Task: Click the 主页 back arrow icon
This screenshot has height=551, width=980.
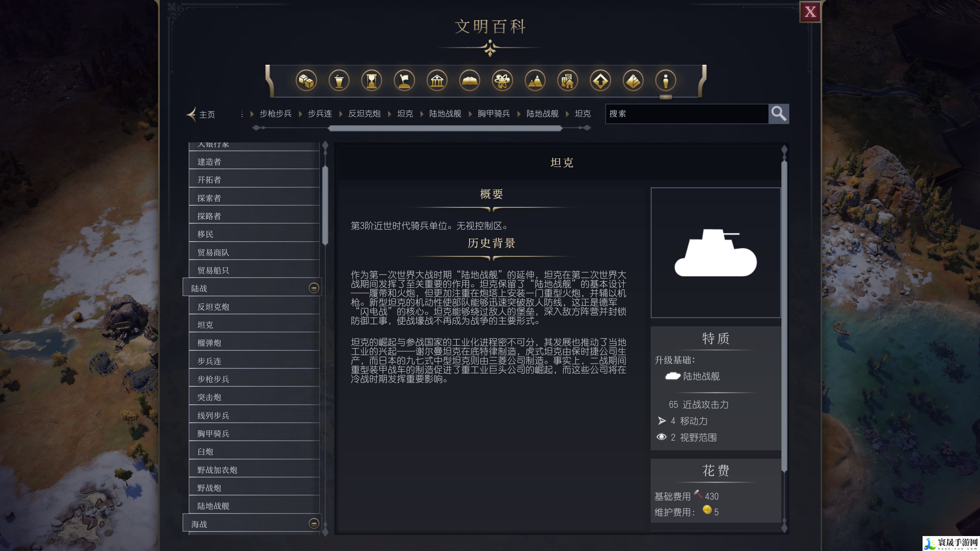Action: tap(191, 114)
